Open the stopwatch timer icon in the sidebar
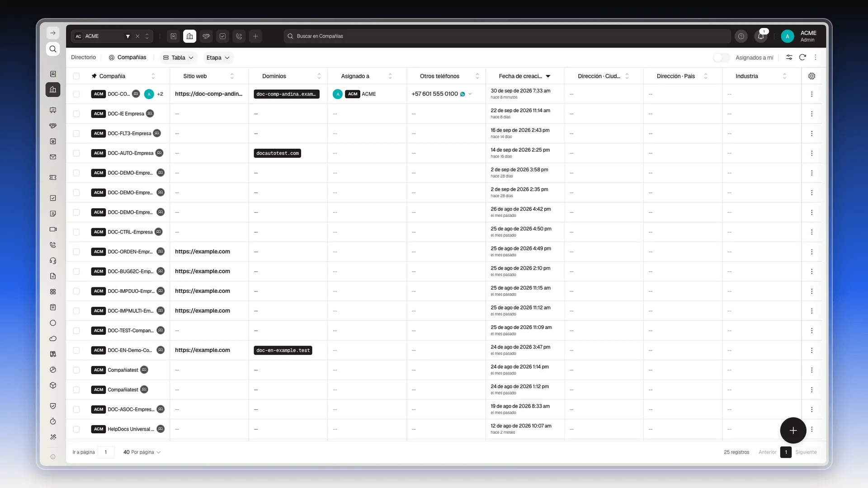The image size is (868, 488). [53, 421]
